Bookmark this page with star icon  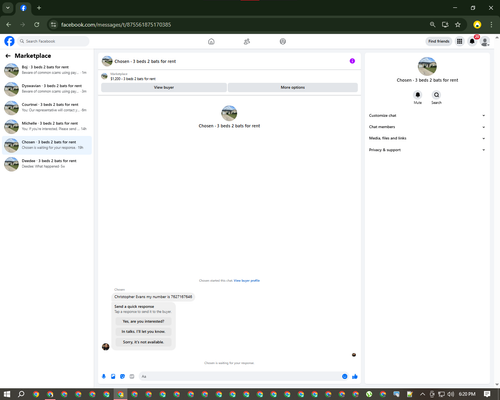[x=458, y=24]
